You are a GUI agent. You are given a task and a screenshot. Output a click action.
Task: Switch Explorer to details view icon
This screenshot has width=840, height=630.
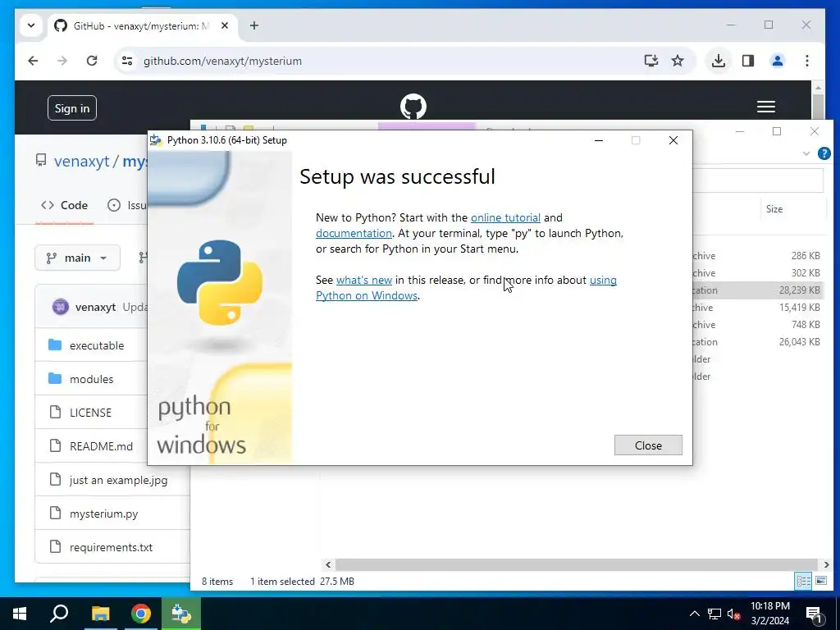(x=803, y=581)
